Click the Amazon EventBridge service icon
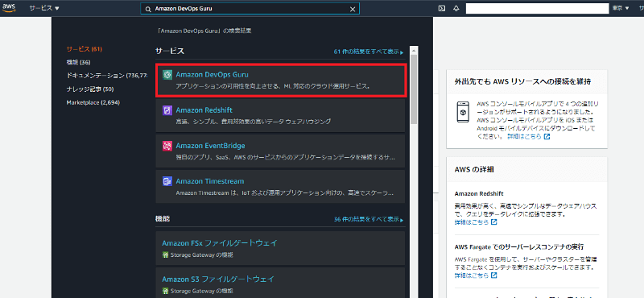 [167, 146]
